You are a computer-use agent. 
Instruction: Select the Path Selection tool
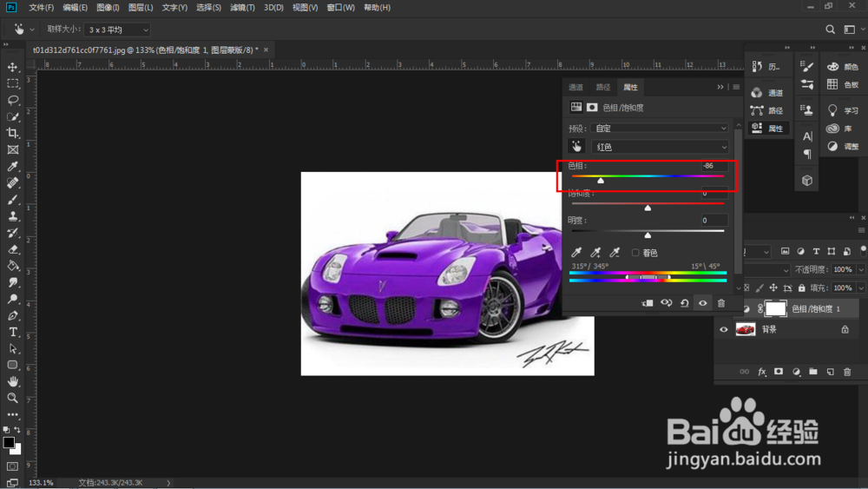coord(12,349)
